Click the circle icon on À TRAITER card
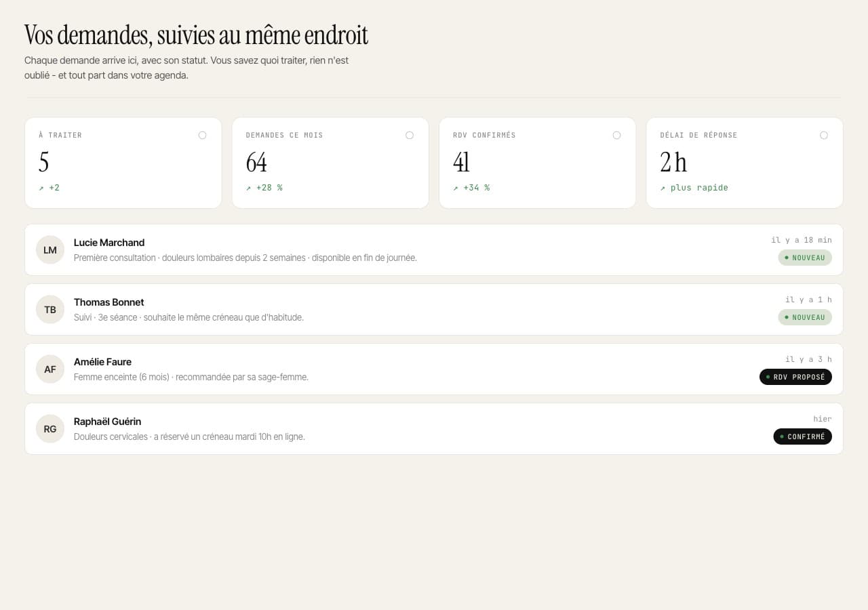 [x=202, y=136]
